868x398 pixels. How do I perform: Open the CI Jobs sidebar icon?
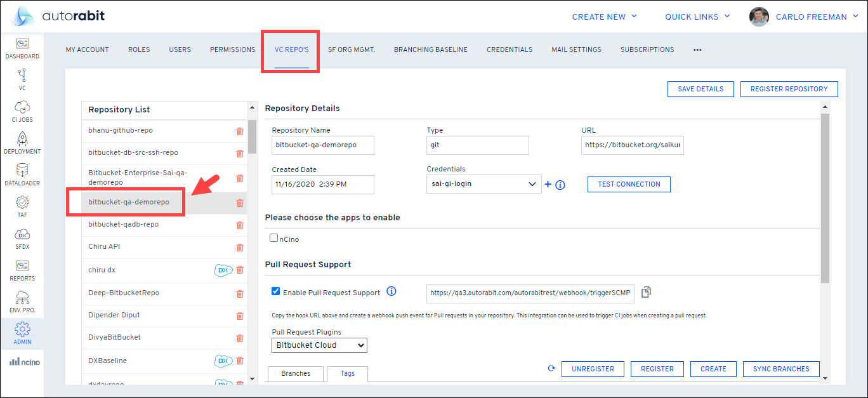pyautogui.click(x=22, y=111)
